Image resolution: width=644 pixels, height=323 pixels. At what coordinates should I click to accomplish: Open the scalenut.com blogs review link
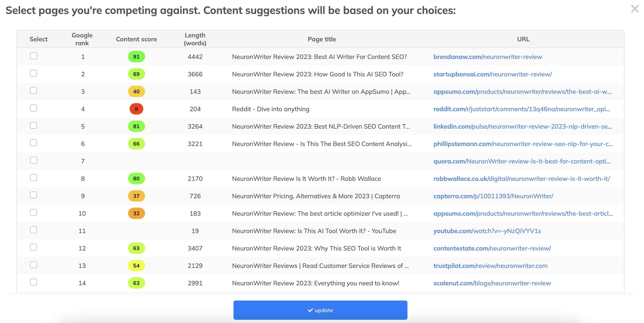pos(492,283)
